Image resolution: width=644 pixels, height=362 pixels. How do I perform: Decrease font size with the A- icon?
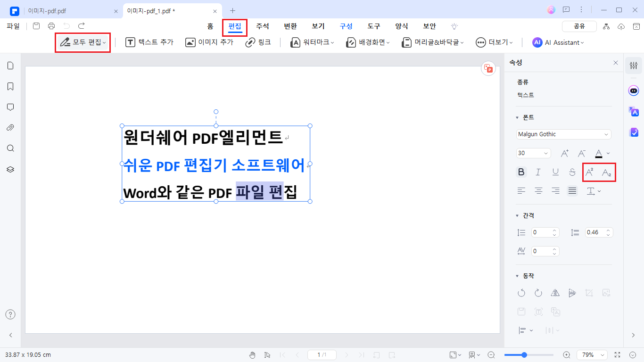pos(582,153)
